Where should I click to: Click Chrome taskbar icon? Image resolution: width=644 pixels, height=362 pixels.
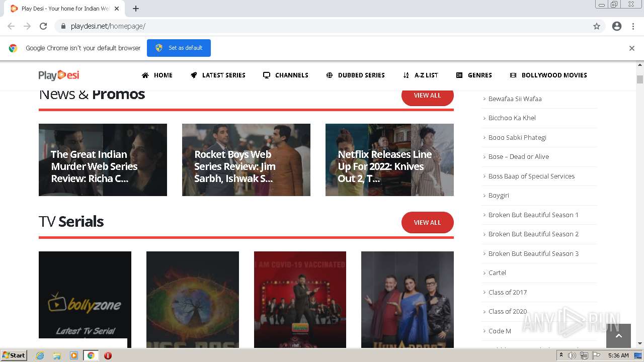pyautogui.click(x=91, y=355)
